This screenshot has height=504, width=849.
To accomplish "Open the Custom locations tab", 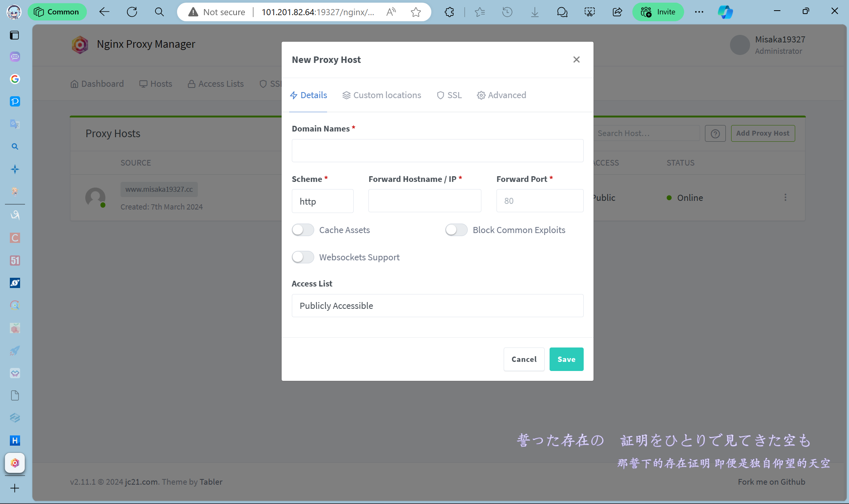I will [x=382, y=95].
